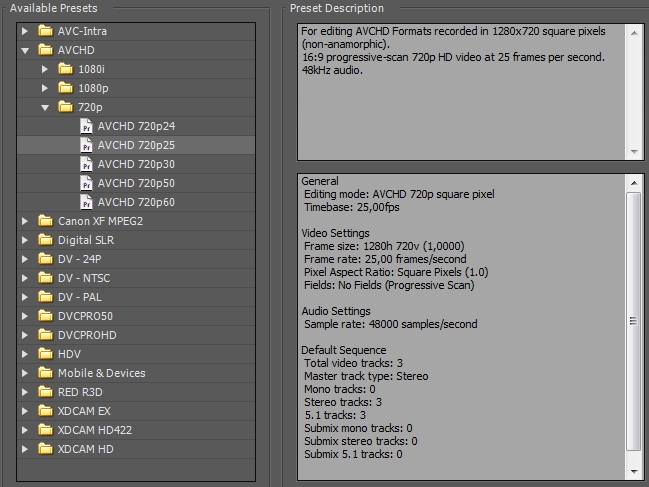This screenshot has height=487, width=649.
Task: Click the 1080i folder icon
Action: pyautogui.click(x=66, y=69)
